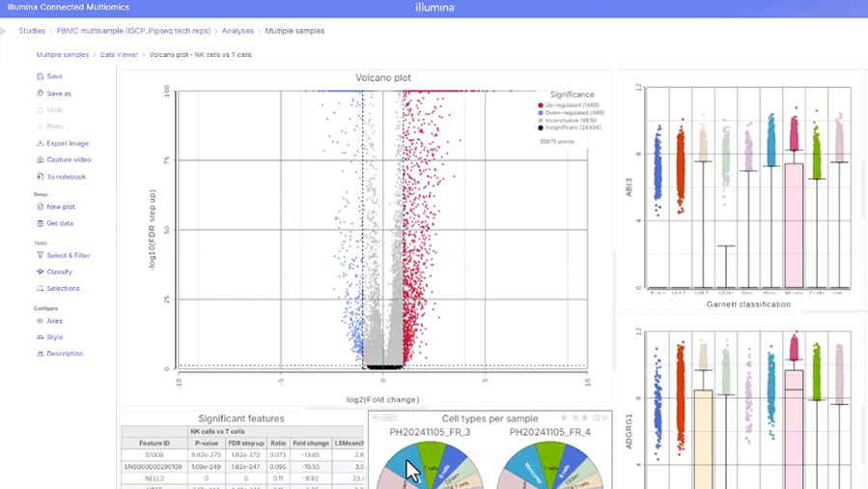Click the New plot icon under Setup

pos(40,207)
